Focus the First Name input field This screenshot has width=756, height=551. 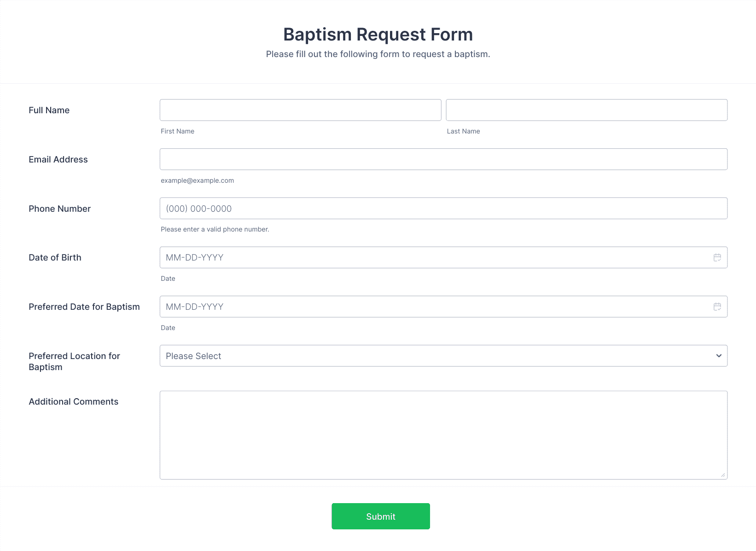coord(300,110)
